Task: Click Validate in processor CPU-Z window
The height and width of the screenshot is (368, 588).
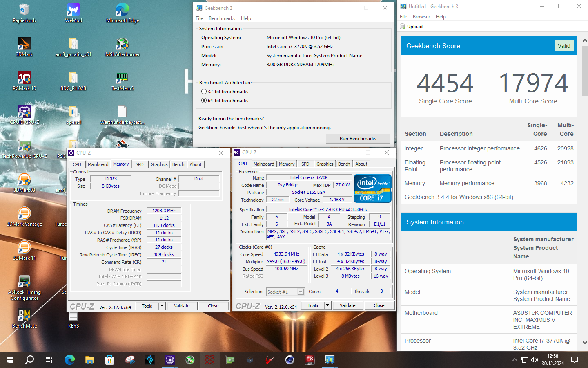Action: 347,305
